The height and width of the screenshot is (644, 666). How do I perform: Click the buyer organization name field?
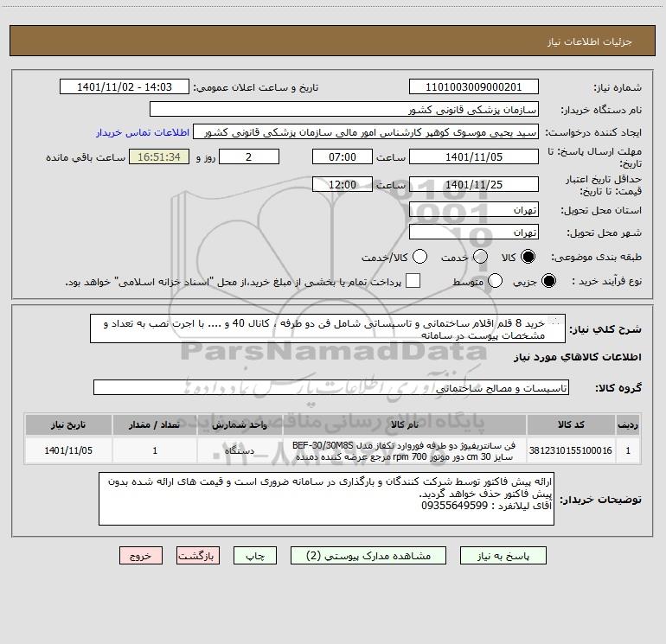[344, 110]
